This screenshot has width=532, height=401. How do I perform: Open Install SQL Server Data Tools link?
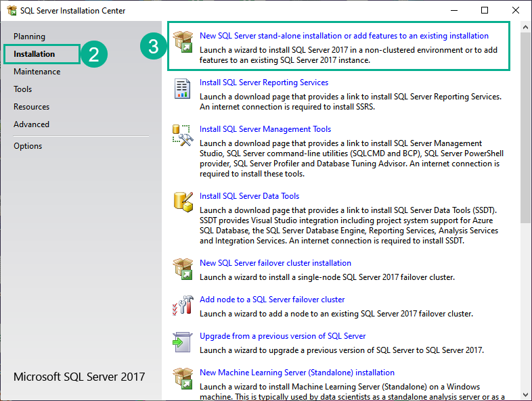pos(249,196)
